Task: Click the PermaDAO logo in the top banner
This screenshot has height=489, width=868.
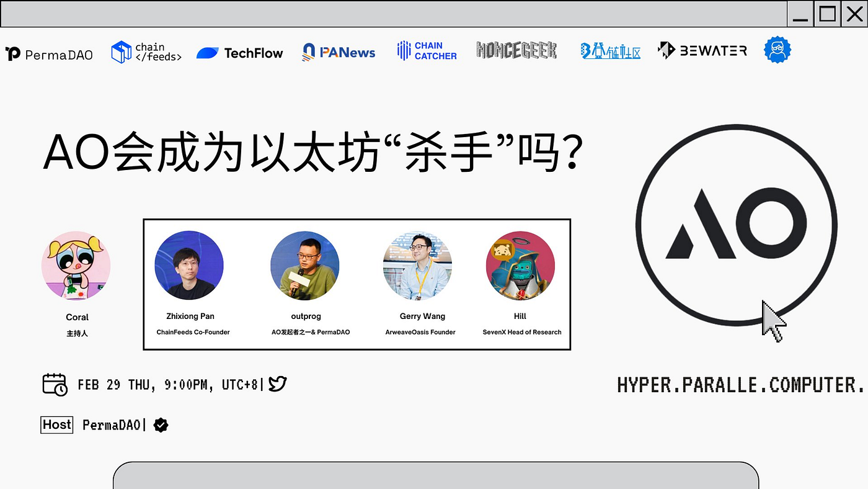Action: pyautogui.click(x=49, y=53)
